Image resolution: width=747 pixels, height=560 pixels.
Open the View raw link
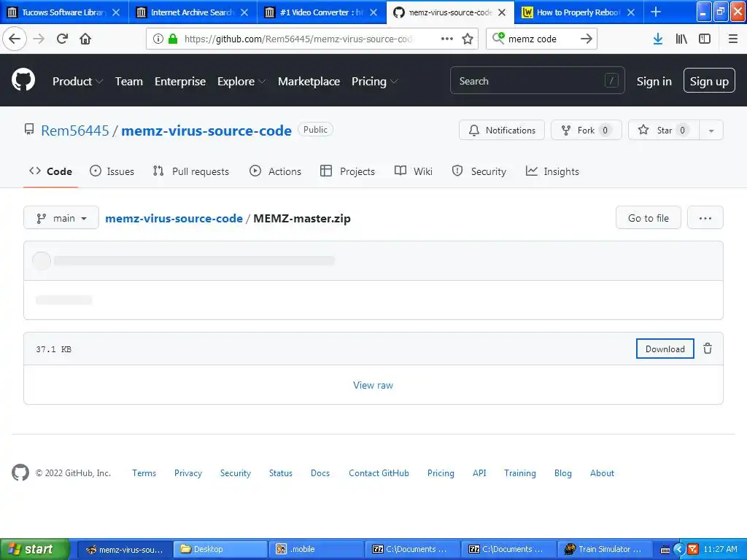coord(373,385)
